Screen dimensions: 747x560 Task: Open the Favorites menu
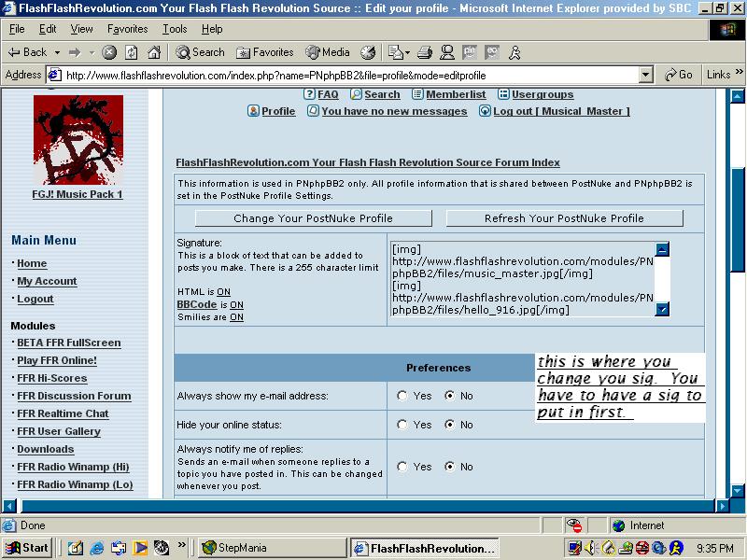[x=128, y=29]
